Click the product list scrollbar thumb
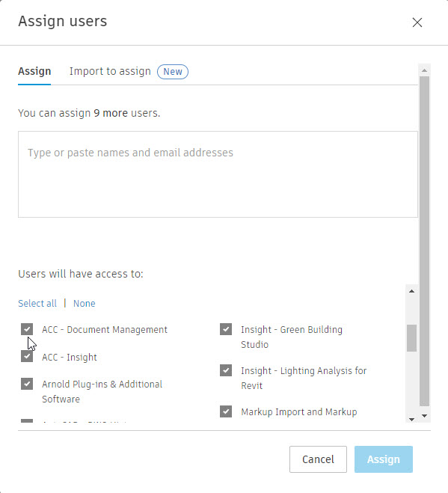Image resolution: width=448 pixels, height=493 pixels. pos(411,338)
